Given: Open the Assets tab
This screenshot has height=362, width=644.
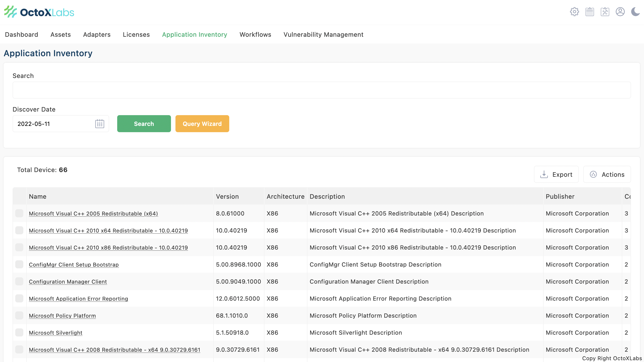Looking at the screenshot, I should click(x=61, y=34).
